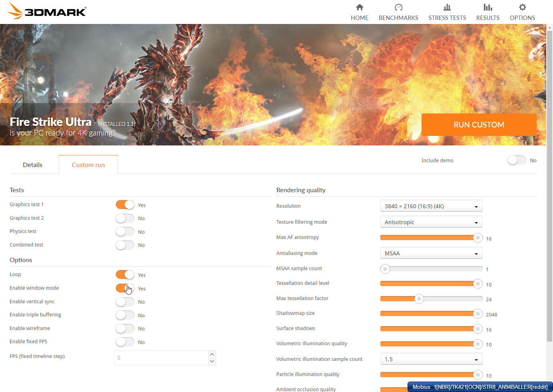
Task: Switch to the Details tab
Action: click(33, 165)
